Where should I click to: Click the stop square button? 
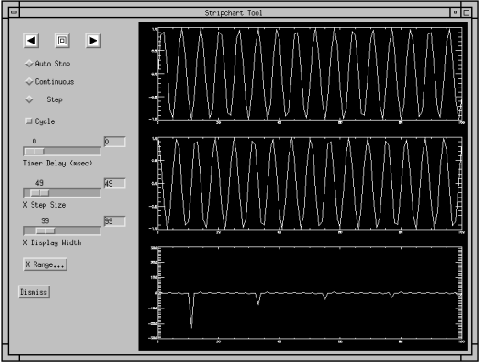(x=62, y=41)
